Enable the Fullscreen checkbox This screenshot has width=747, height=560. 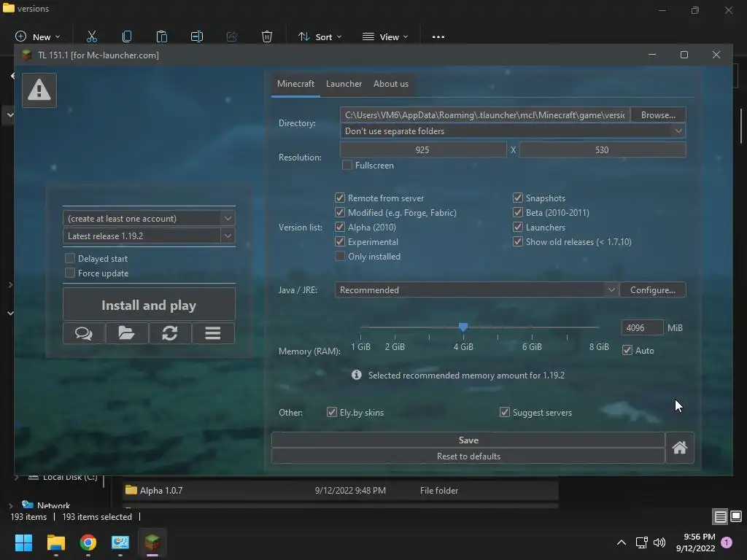coord(347,166)
